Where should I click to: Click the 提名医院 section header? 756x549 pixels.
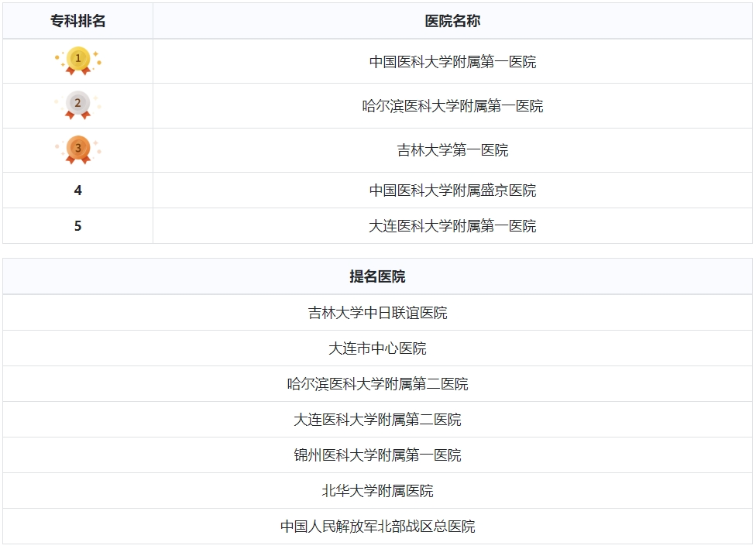[x=377, y=276]
